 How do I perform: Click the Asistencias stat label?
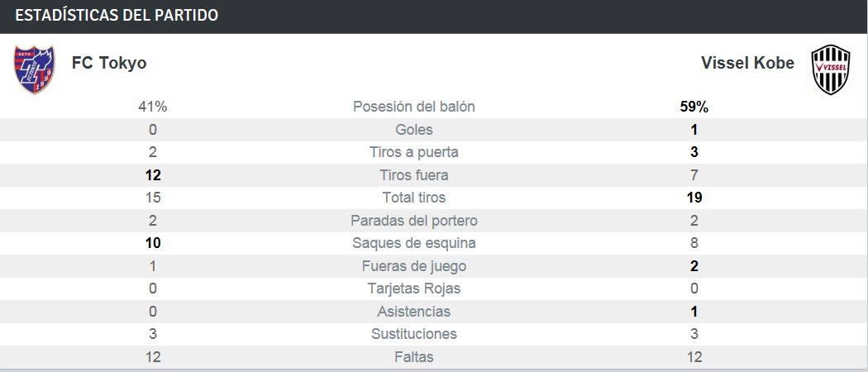click(413, 312)
